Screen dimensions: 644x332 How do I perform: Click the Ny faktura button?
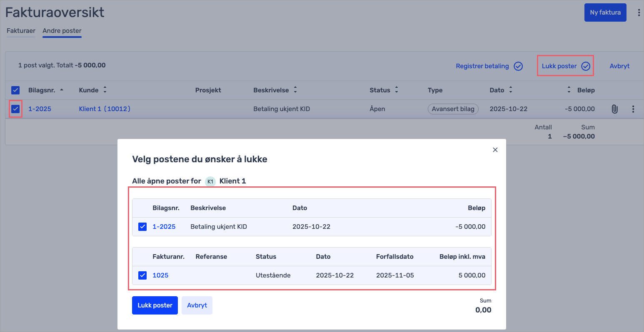click(x=605, y=12)
